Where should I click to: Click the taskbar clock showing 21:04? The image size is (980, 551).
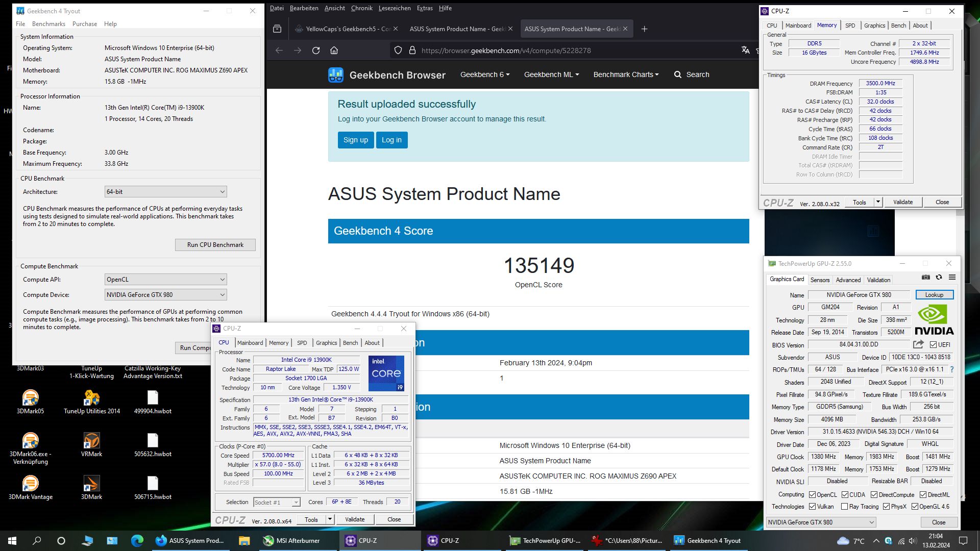(x=936, y=541)
